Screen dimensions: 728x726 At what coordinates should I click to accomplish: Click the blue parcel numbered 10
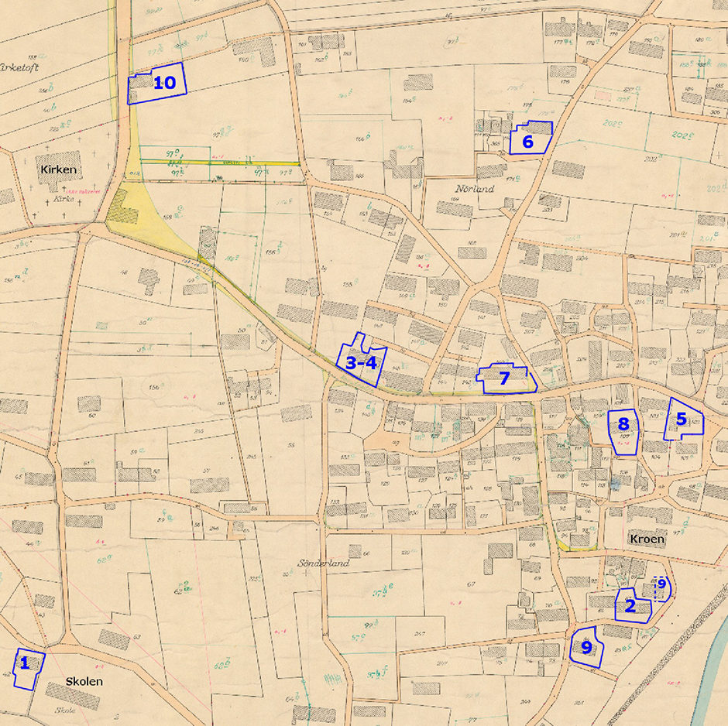(x=159, y=84)
